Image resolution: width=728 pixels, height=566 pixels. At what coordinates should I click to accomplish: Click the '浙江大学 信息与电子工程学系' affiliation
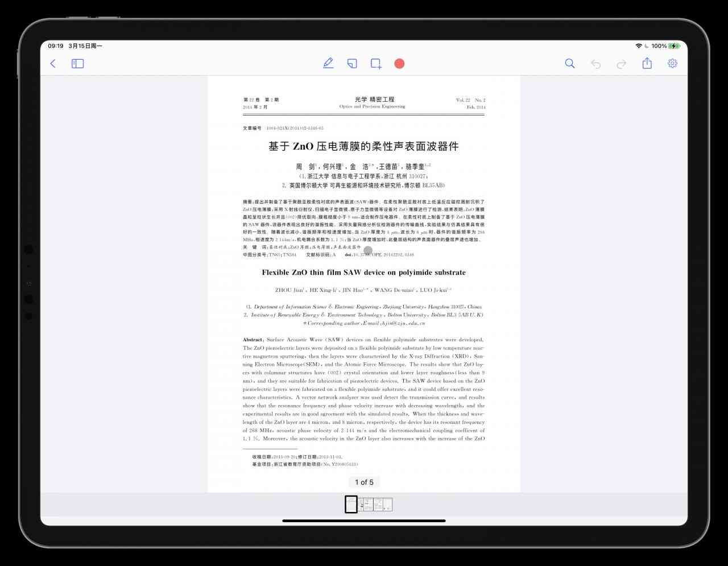coord(363,177)
